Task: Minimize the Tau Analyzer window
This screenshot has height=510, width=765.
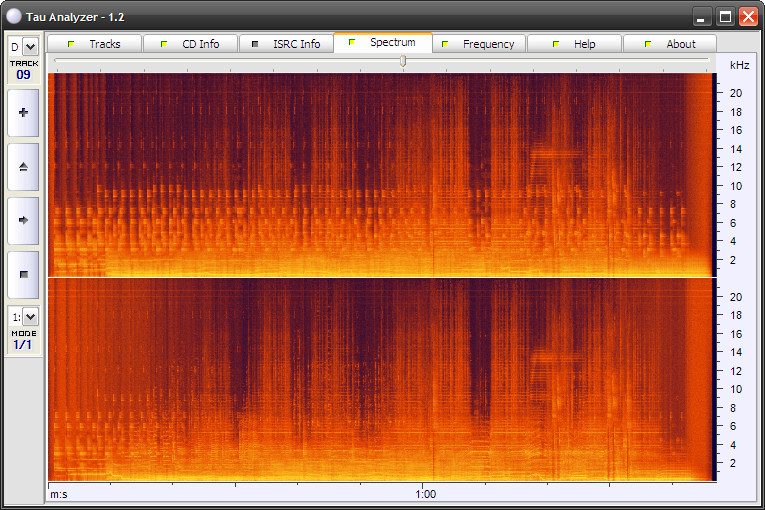Action: pos(702,16)
